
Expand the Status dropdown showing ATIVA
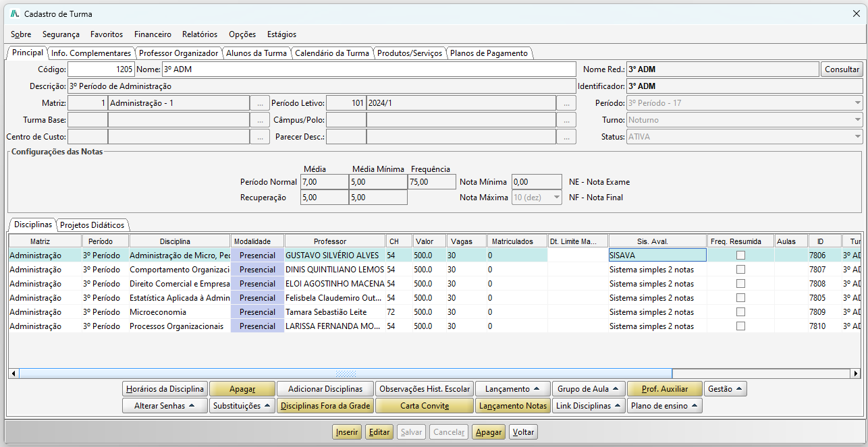tap(744, 137)
